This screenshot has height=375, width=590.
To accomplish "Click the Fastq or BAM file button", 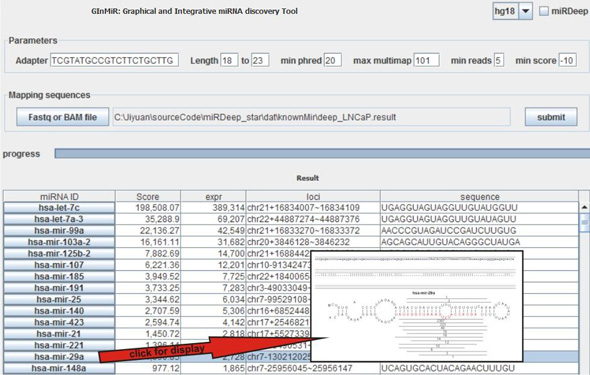I will pyautogui.click(x=62, y=117).
